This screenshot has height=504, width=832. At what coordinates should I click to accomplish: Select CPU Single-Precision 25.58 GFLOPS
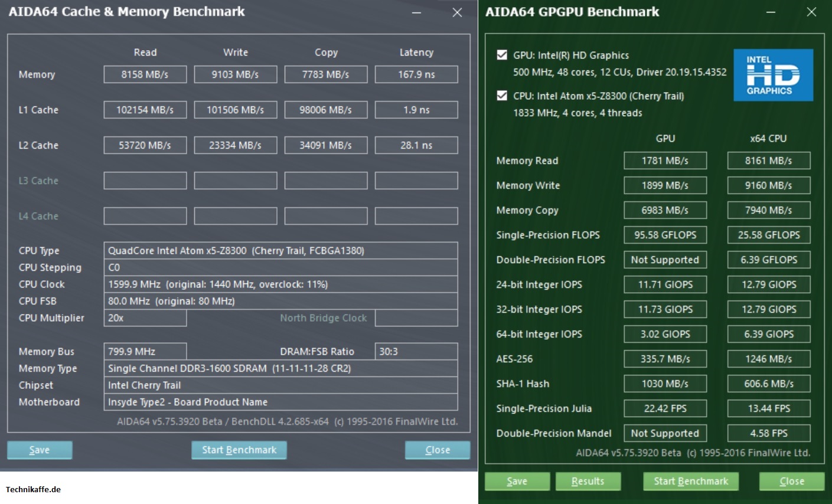click(x=769, y=235)
